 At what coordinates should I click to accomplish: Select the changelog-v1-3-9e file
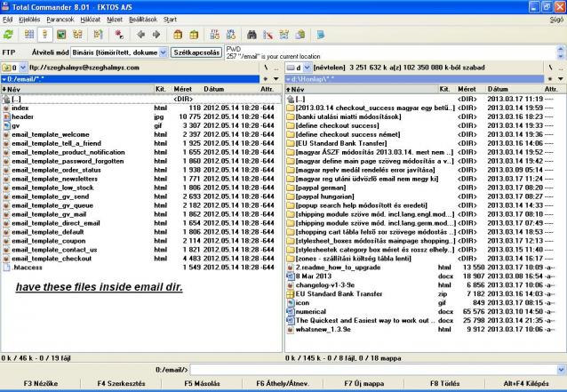point(425,285)
